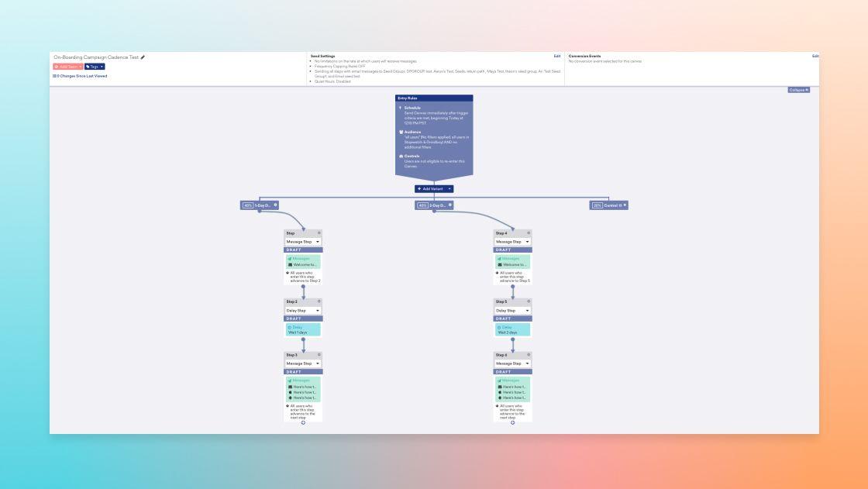The height and width of the screenshot is (489, 868).
Task: Expand the Tags dropdown
Action: click(x=95, y=67)
